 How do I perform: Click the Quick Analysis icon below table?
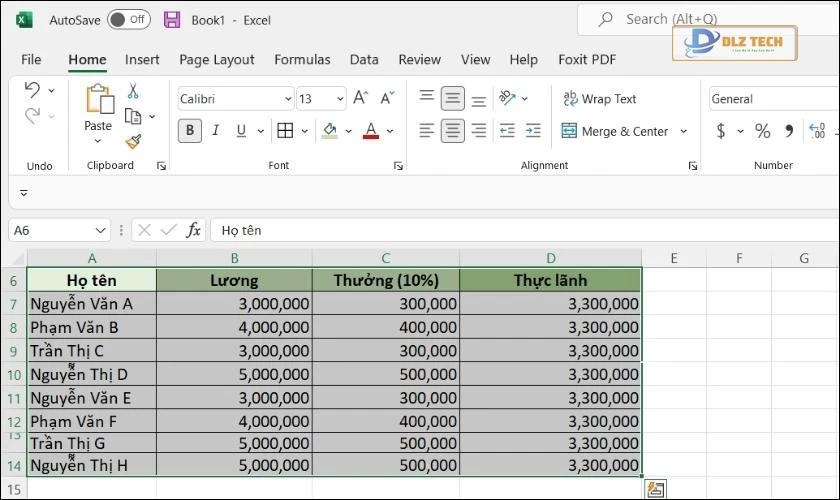point(655,489)
